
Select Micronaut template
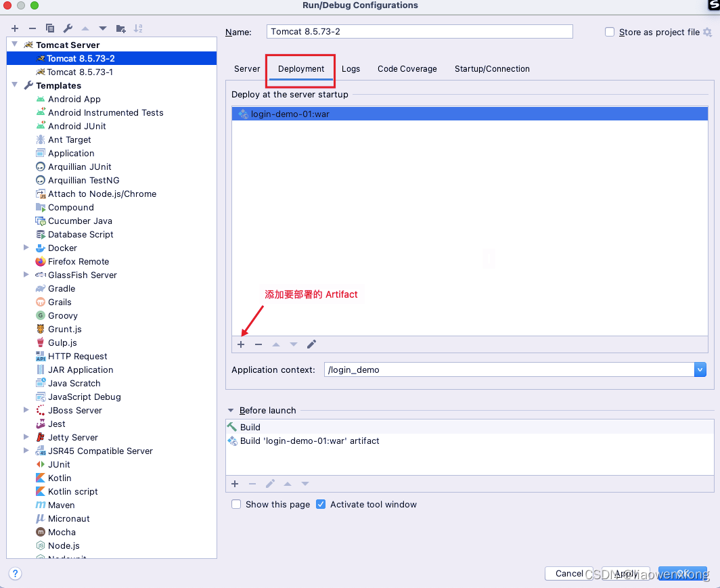coord(63,519)
